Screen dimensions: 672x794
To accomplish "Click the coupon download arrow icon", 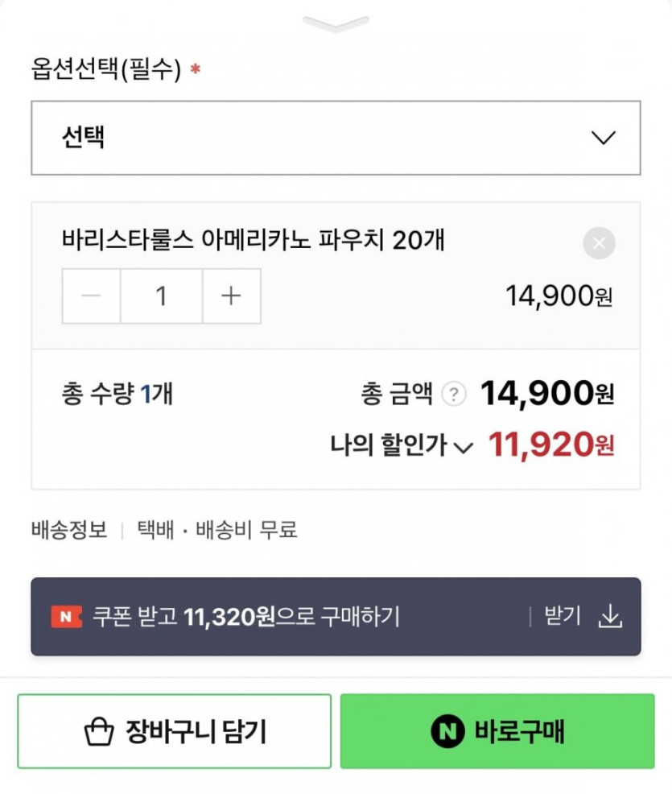I will 611,617.
